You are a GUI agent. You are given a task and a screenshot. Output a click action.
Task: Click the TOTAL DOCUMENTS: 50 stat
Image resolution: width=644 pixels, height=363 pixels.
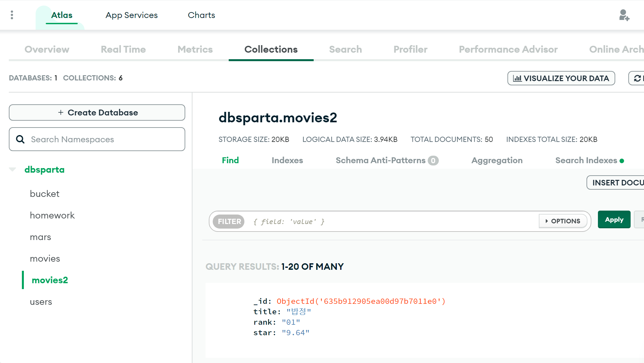452,139
